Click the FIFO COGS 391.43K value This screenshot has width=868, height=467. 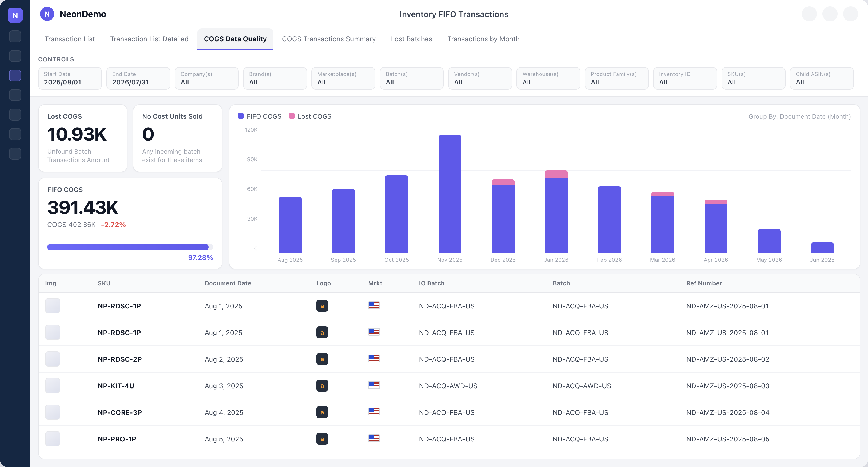coord(82,207)
